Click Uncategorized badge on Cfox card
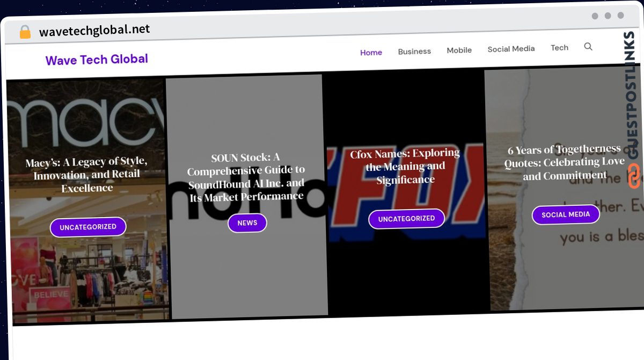The height and width of the screenshot is (360, 644). point(406,219)
